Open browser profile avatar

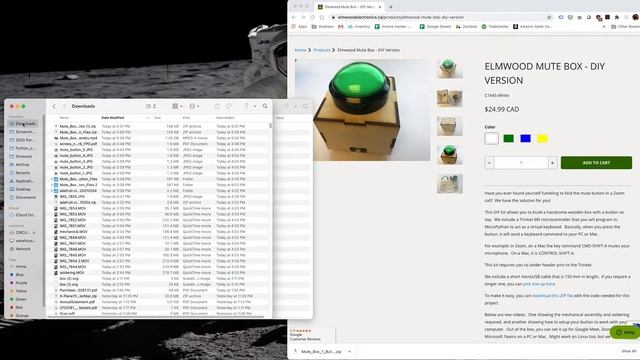pos(635,17)
